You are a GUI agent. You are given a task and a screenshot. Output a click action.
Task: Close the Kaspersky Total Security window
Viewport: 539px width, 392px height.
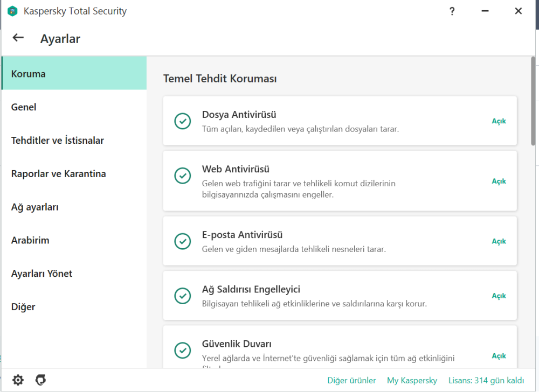[x=518, y=11]
